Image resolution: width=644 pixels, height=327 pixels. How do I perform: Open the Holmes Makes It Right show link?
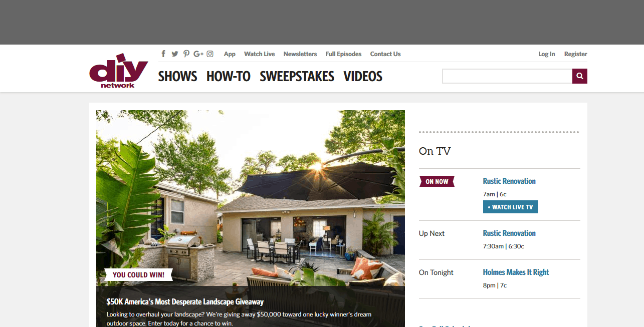coord(516,272)
